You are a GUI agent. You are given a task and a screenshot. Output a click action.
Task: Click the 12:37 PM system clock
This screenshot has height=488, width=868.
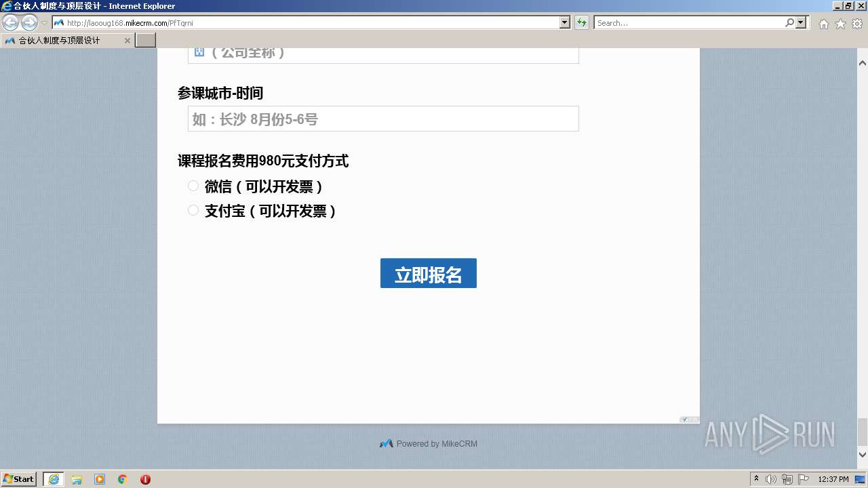833,479
